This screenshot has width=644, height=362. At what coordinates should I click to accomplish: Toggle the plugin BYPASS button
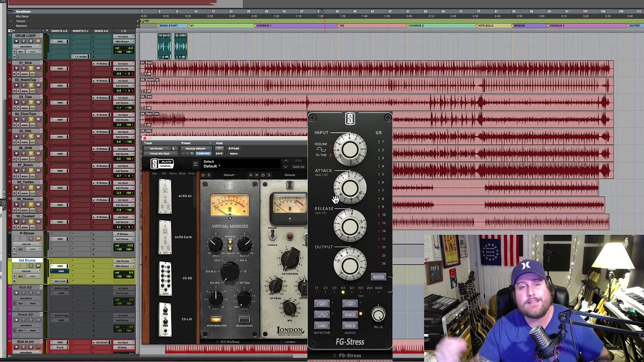tap(233, 149)
